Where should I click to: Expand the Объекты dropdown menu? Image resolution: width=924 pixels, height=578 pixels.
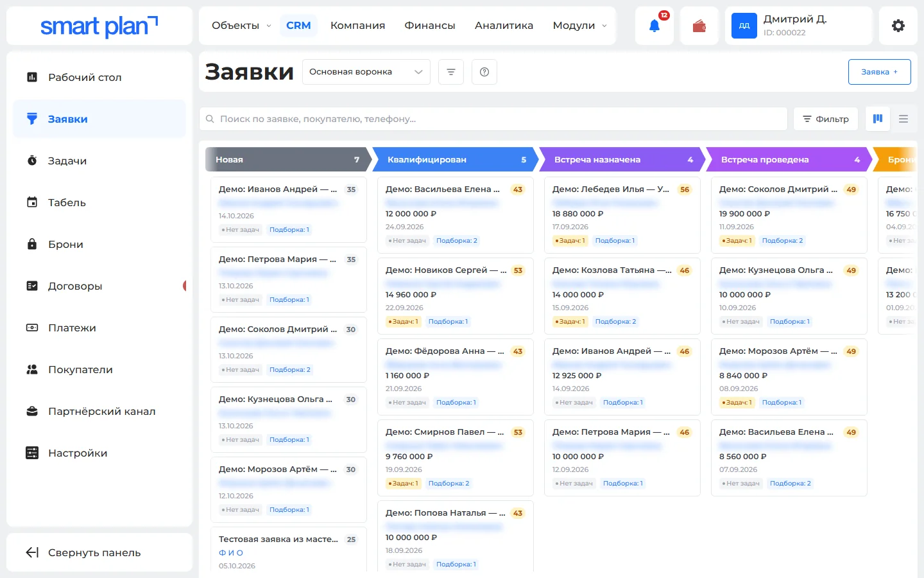[241, 26]
